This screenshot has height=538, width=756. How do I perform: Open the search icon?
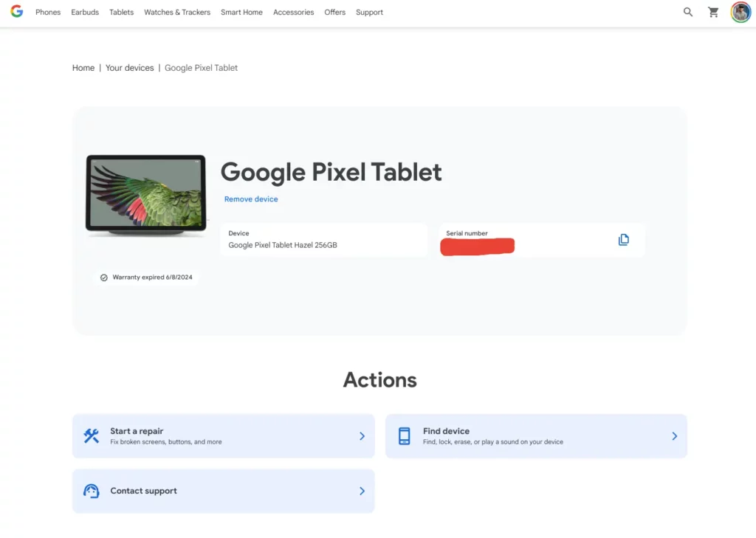tap(687, 12)
